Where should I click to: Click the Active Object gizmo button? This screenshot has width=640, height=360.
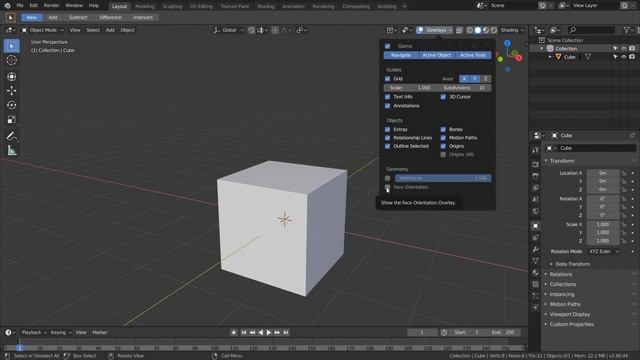pyautogui.click(x=436, y=55)
